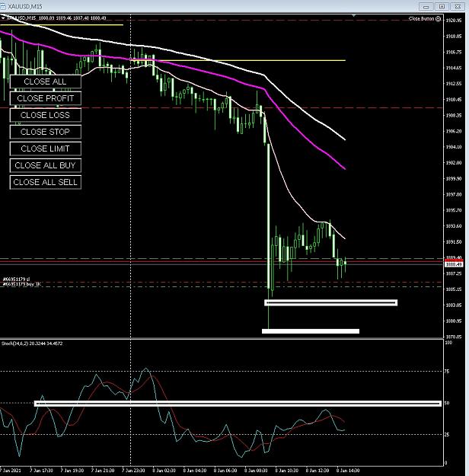The image size is (469, 476).
Task: Click the '7 Jan 23:30' time axis label
Action: pos(133,470)
